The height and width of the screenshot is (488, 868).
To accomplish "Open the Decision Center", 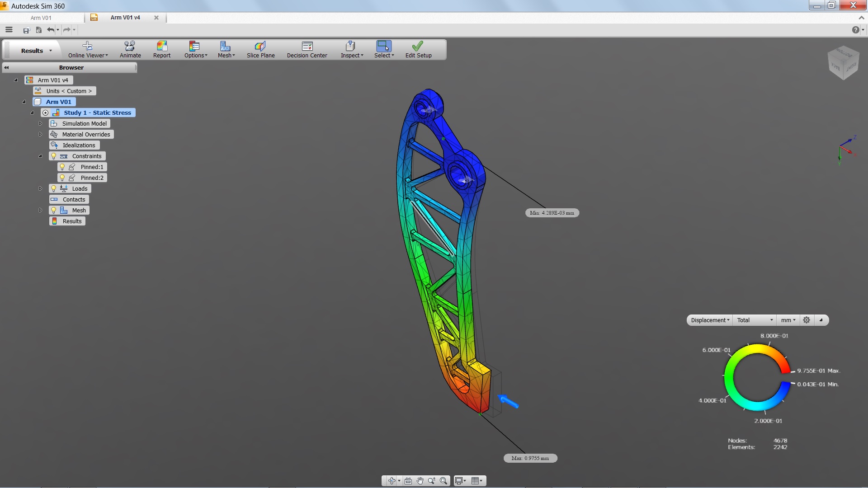I will pyautogui.click(x=307, y=46).
